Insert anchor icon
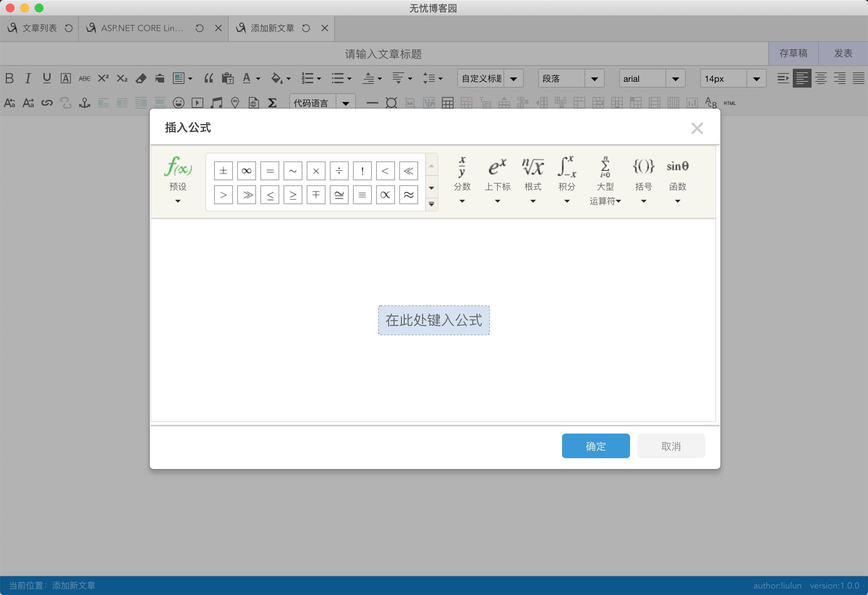The image size is (868, 595). point(84,103)
